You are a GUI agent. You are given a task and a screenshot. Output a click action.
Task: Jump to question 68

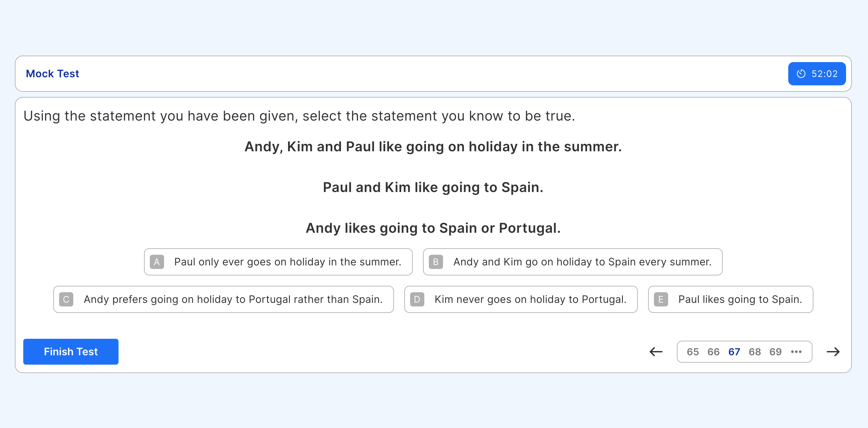755,352
